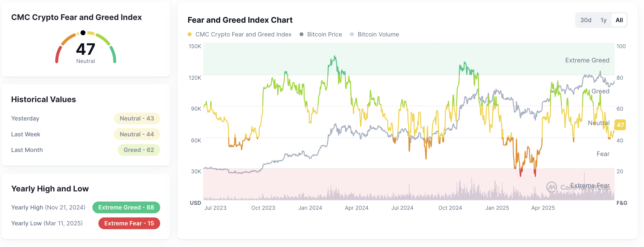Viewport: 644px width, 247px height.
Task: Click the Neutral - 44 last week badge
Action: point(137,134)
